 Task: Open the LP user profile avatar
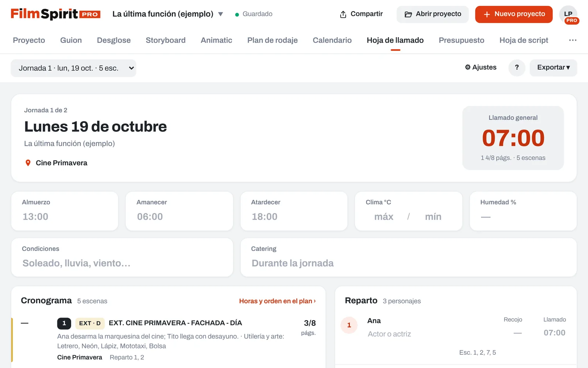point(569,15)
